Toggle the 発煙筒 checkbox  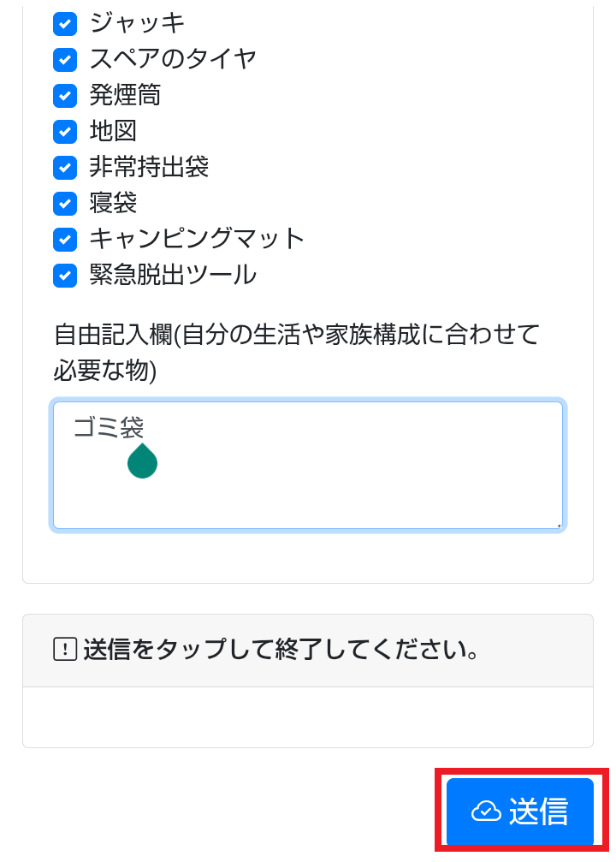pyautogui.click(x=65, y=96)
